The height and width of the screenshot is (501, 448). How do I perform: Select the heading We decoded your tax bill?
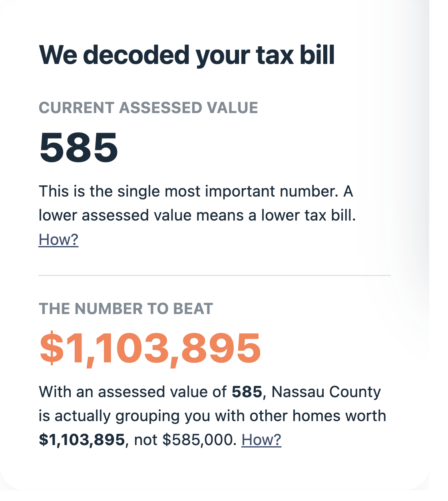pos(188,56)
